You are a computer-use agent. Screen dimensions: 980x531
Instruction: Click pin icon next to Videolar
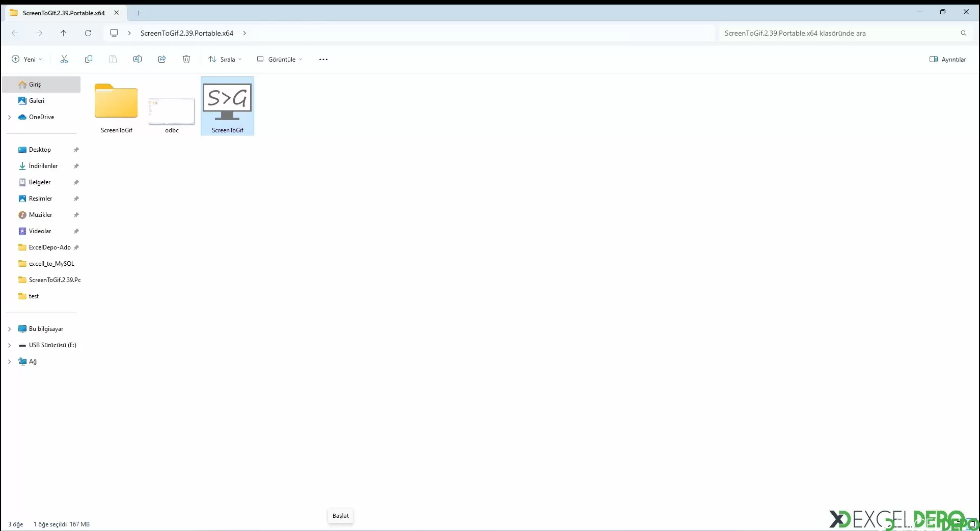click(76, 231)
